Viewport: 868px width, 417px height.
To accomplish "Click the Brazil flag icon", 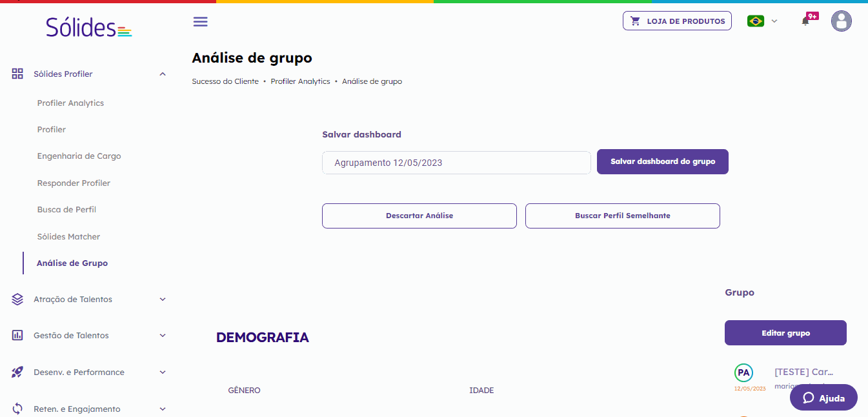I will (x=756, y=21).
